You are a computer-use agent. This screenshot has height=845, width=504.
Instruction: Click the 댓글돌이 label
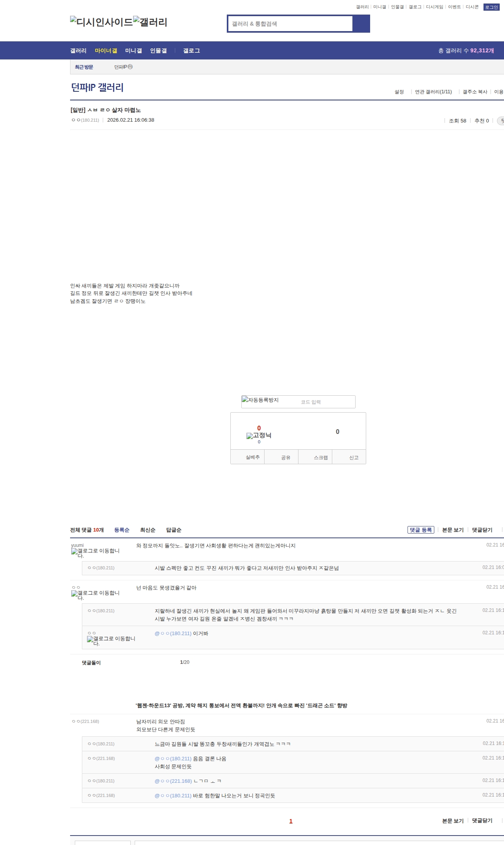pyautogui.click(x=91, y=663)
